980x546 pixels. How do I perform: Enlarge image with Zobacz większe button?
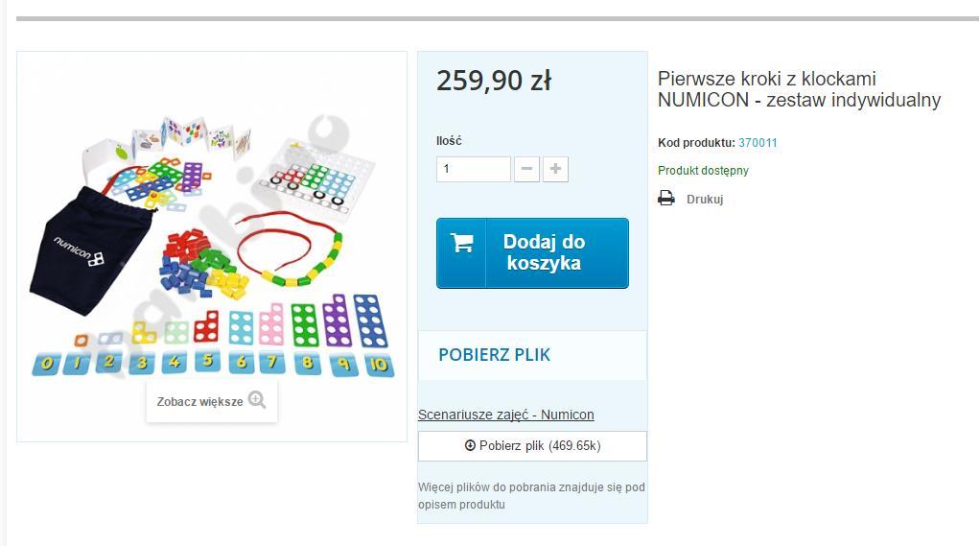[x=212, y=401]
